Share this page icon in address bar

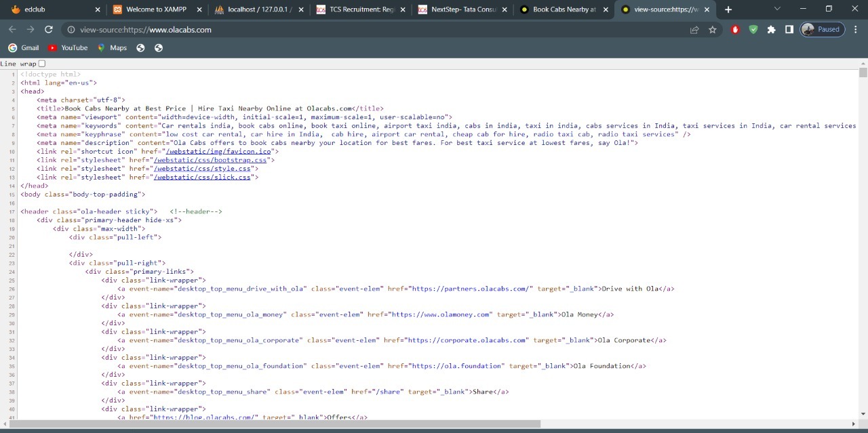click(x=694, y=30)
